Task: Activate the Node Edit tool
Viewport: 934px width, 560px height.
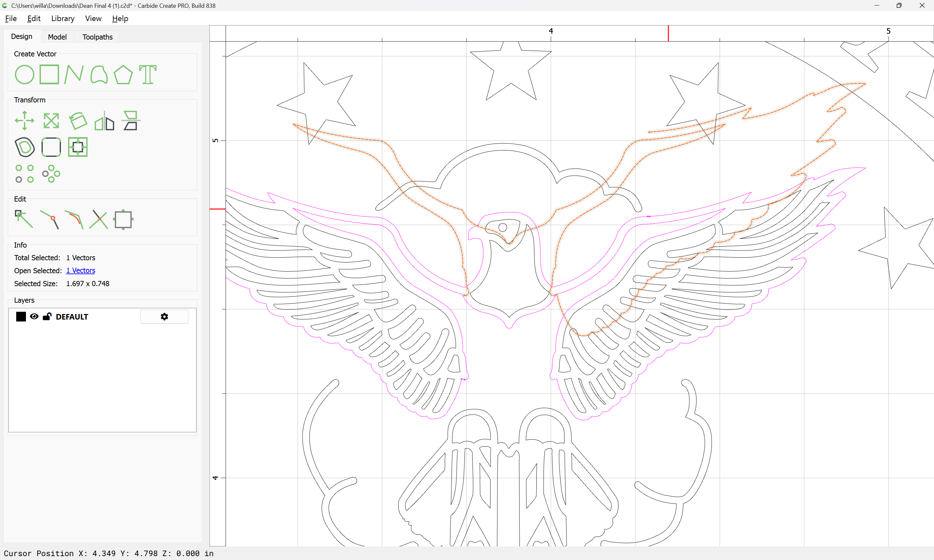Action: [24, 219]
